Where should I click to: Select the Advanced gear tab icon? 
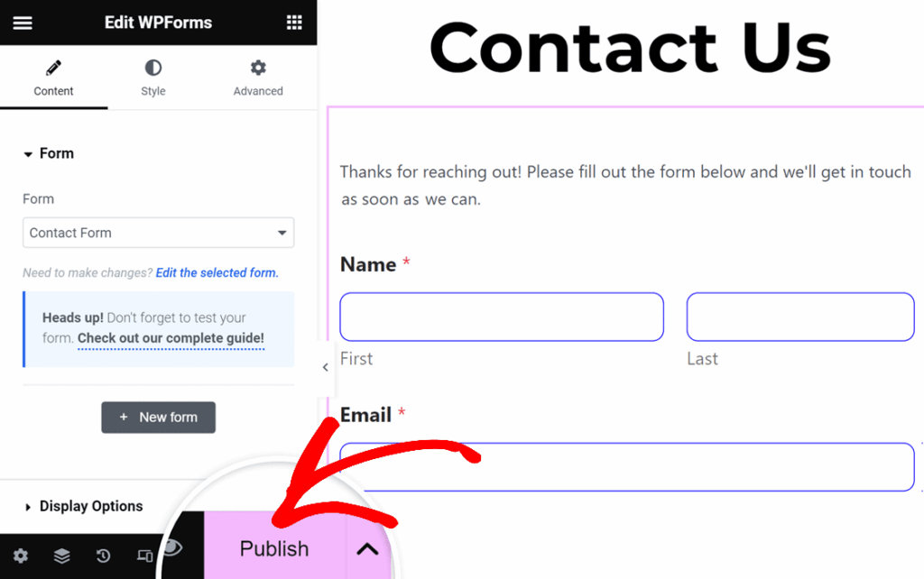[257, 66]
